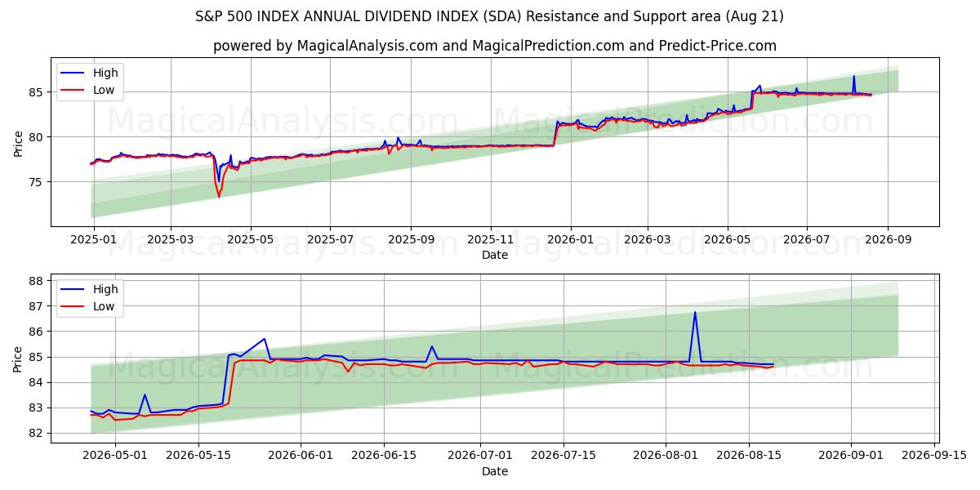This screenshot has width=980, height=490.
Task: Click the '2026-07' date tick on the upper chart
Action: 807,240
